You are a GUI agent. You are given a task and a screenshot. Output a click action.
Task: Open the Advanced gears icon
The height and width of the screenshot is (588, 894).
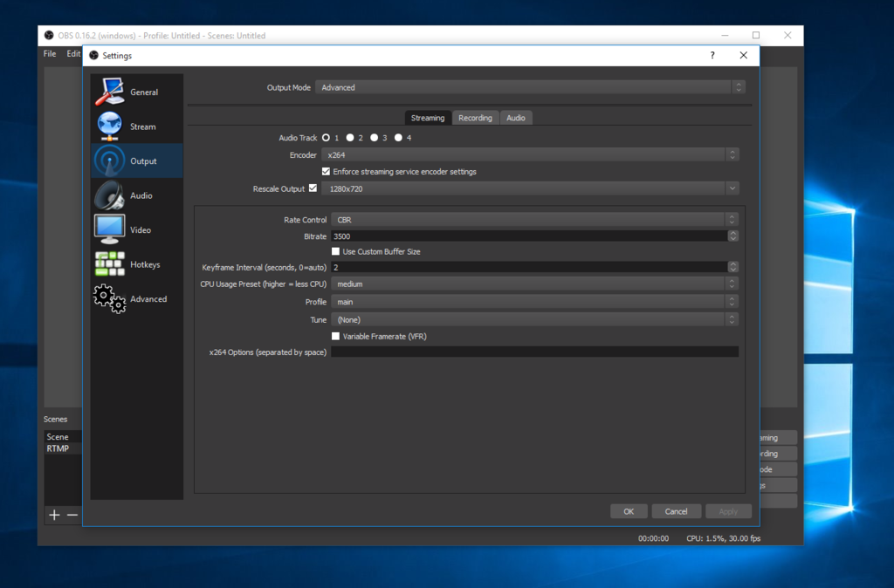point(109,298)
